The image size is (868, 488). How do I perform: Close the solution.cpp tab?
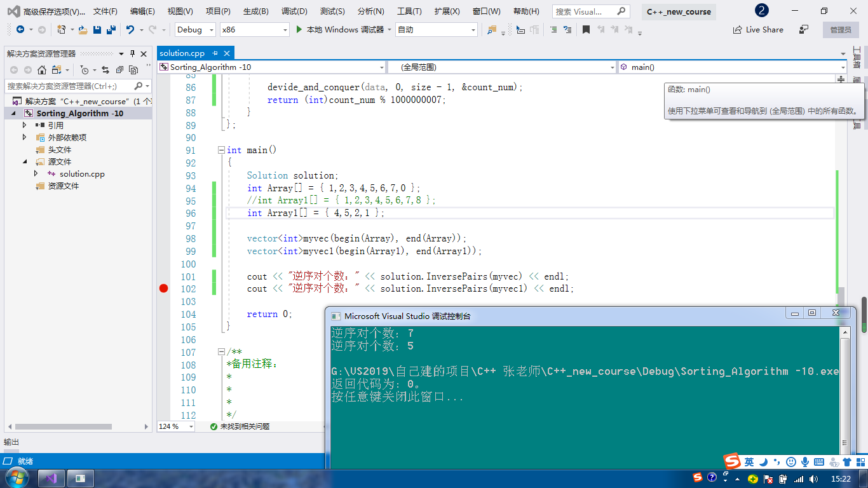coord(227,53)
